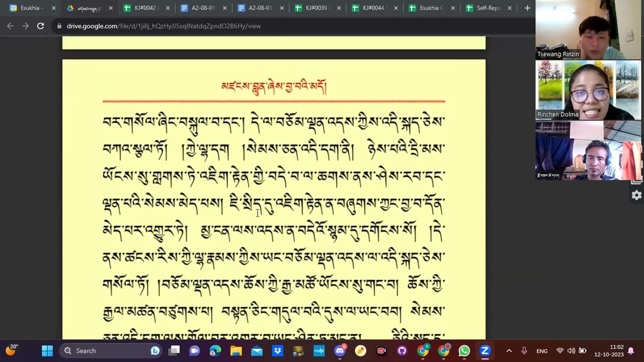Open the volume speaker tray icon
This screenshot has width=644, height=362.
point(571,350)
